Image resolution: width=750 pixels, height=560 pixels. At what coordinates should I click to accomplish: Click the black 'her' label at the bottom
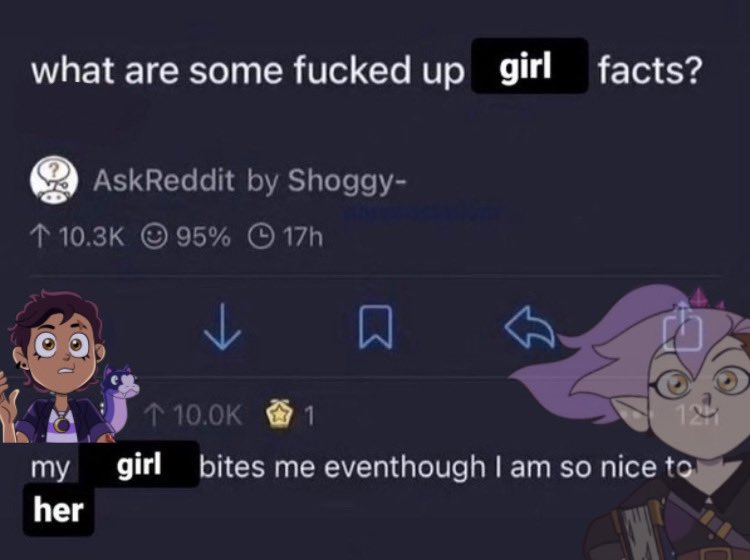[x=58, y=509]
